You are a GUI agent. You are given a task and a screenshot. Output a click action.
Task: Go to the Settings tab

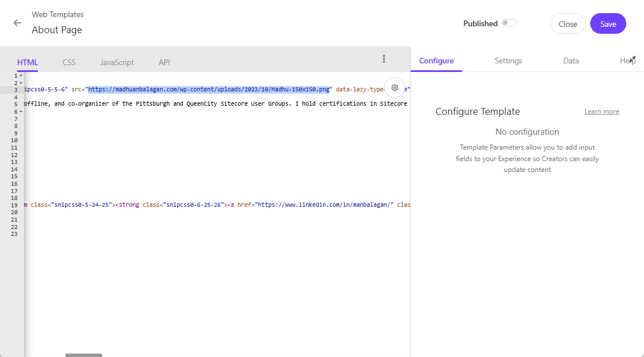(508, 61)
